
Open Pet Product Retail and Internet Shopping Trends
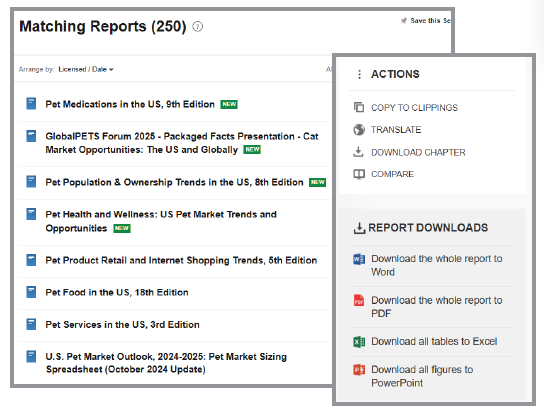(181, 260)
